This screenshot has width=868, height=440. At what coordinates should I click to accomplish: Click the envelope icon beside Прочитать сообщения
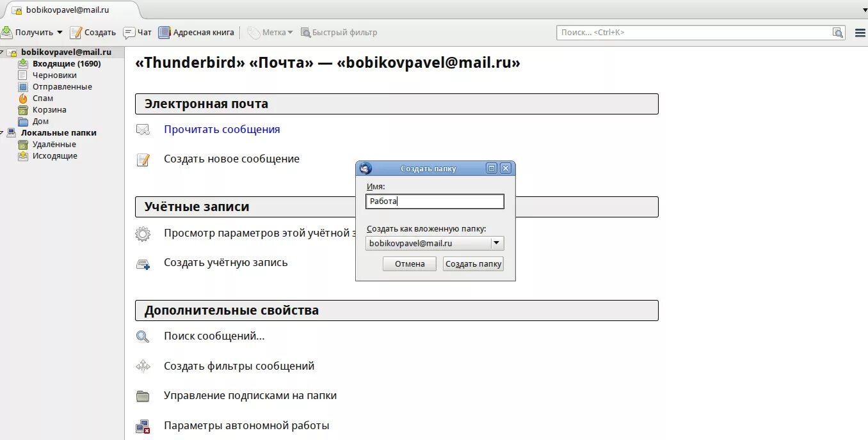pyautogui.click(x=143, y=130)
